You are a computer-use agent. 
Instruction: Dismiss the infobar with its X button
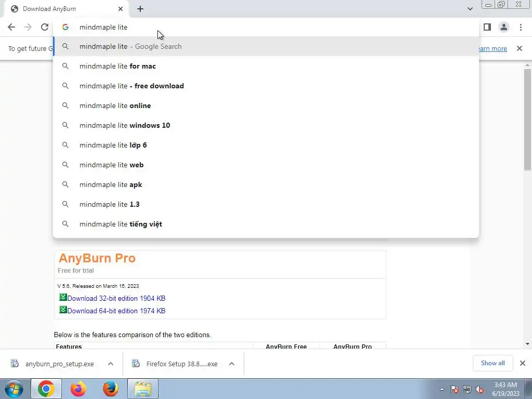pyautogui.click(x=520, y=48)
